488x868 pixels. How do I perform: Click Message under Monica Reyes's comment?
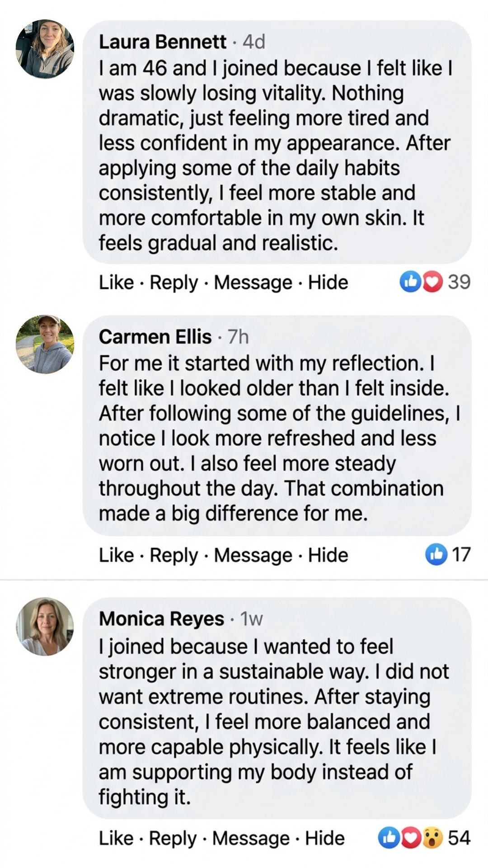pyautogui.click(x=251, y=837)
